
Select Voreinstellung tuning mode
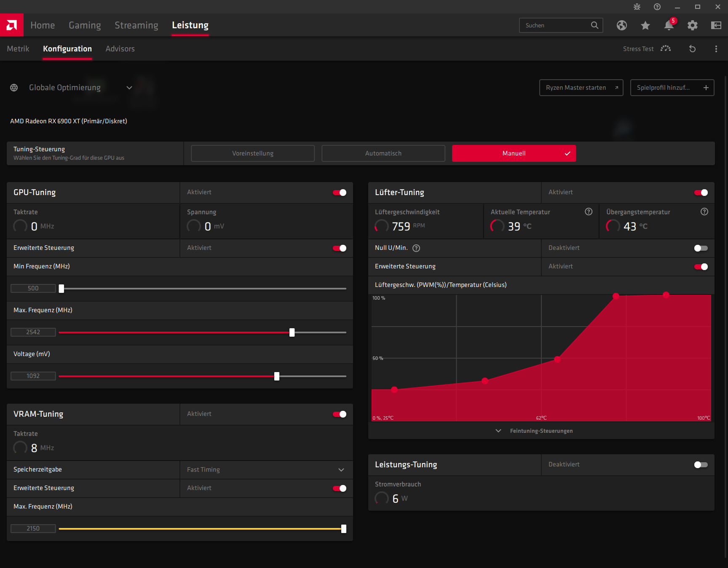[253, 153]
